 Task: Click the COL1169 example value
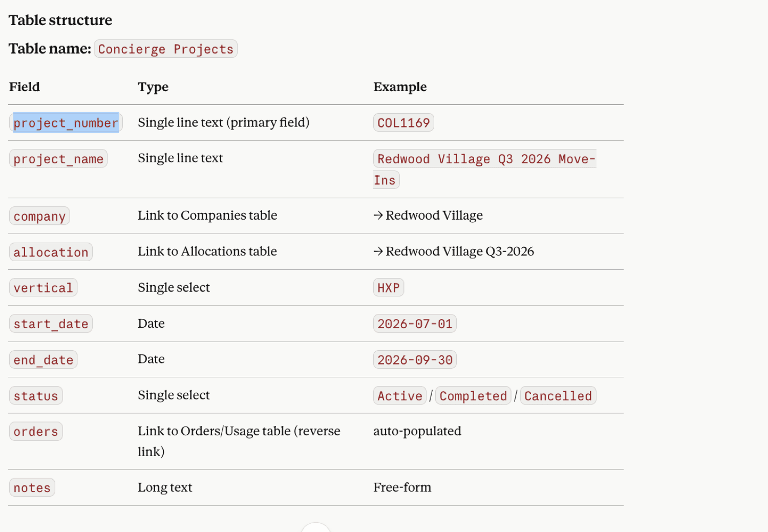pos(403,122)
